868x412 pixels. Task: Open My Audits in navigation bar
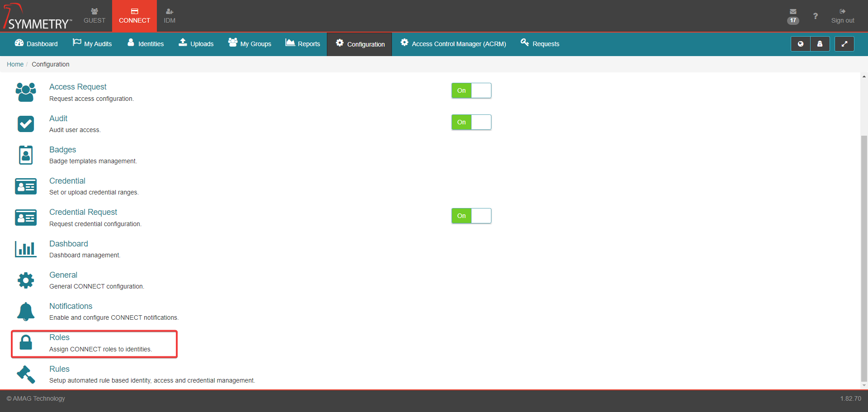92,44
